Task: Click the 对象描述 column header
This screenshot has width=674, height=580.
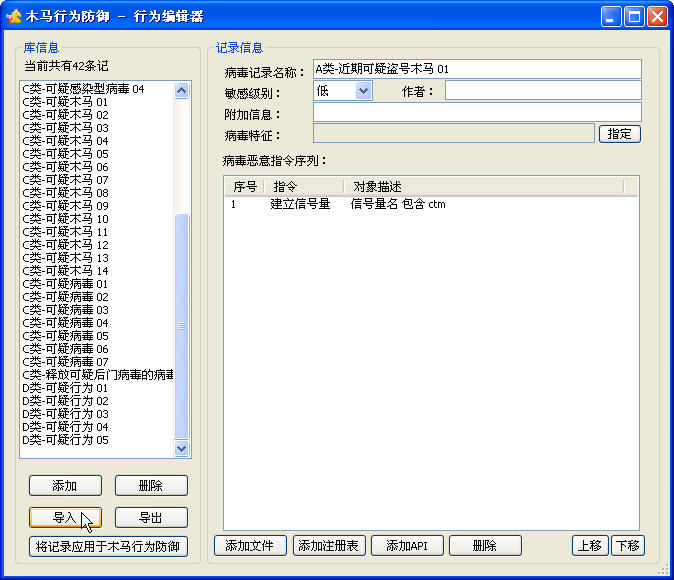Action: coord(484,187)
